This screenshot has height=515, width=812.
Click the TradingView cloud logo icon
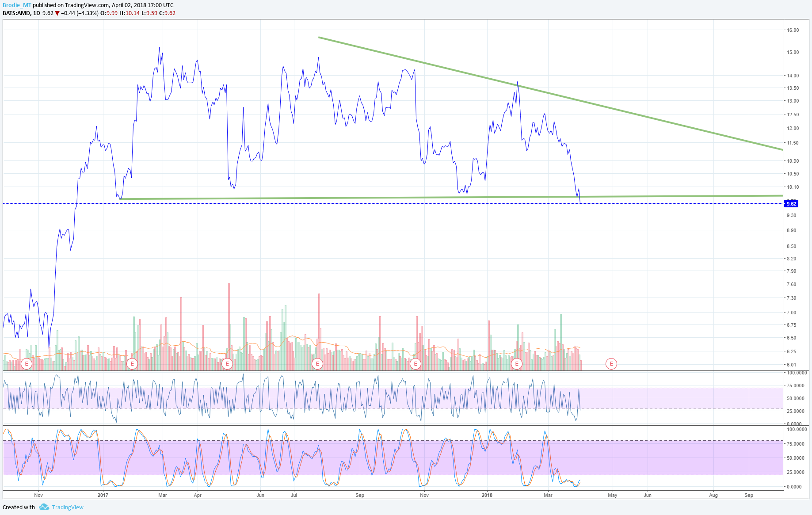[44, 507]
